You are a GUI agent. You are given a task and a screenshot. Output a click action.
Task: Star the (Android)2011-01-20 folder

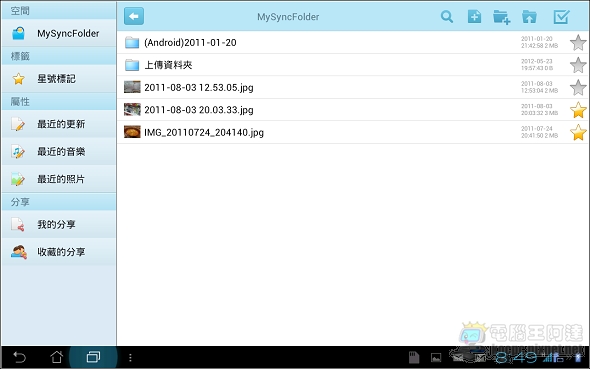coord(578,43)
